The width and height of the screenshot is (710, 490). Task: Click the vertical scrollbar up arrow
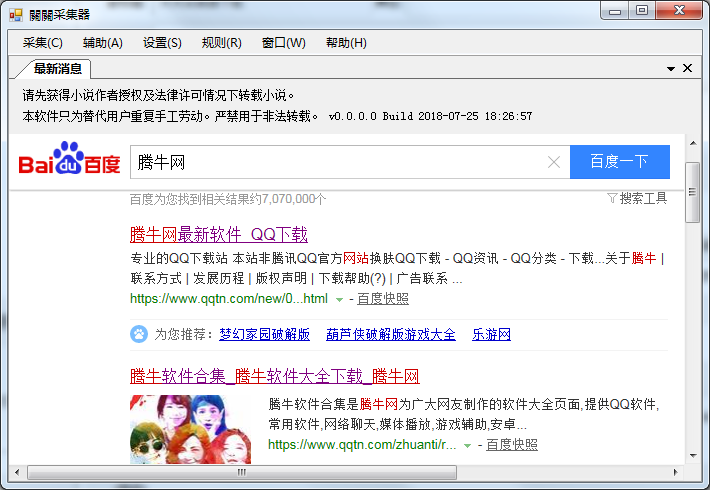(693, 143)
